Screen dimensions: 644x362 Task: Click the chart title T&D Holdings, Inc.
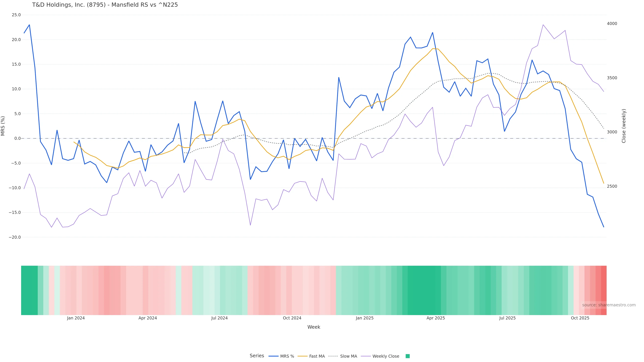[x=105, y=5]
